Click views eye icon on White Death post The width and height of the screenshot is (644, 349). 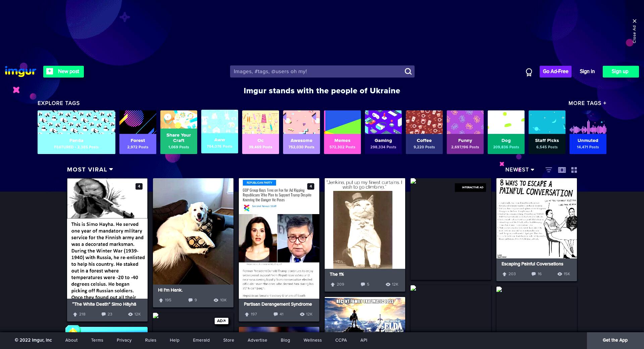tap(130, 314)
